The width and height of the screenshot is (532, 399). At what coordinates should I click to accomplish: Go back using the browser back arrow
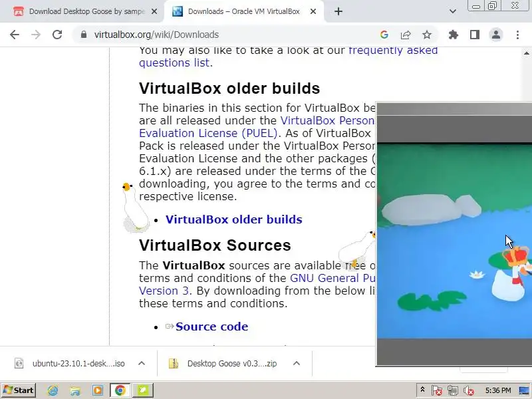[15, 35]
